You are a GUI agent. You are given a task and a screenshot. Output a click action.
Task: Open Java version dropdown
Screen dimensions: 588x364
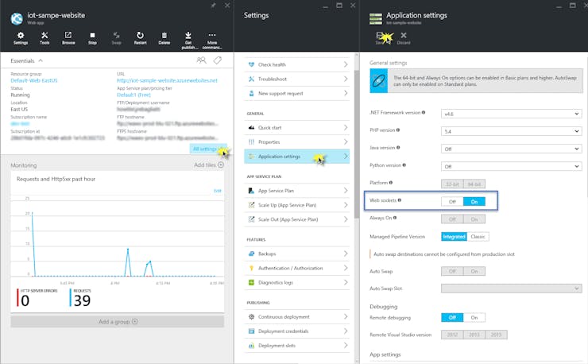click(x=511, y=149)
